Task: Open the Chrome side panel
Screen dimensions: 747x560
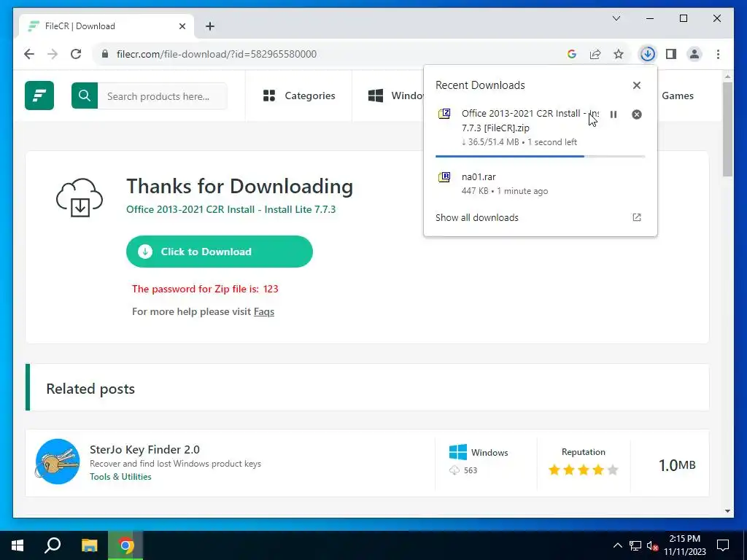Action: [x=671, y=54]
